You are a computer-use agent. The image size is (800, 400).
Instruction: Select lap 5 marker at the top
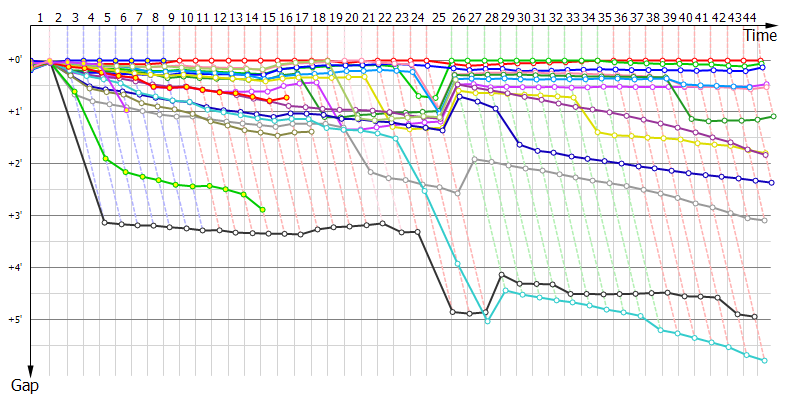tap(107, 18)
